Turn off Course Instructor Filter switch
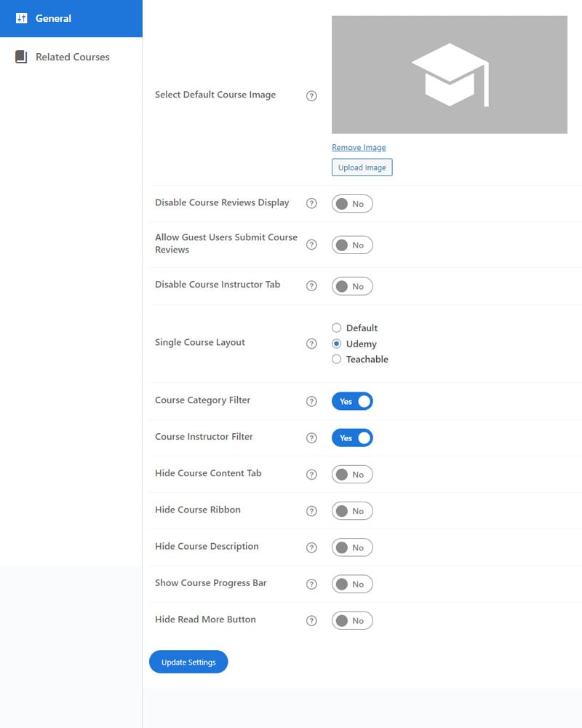 (352, 438)
